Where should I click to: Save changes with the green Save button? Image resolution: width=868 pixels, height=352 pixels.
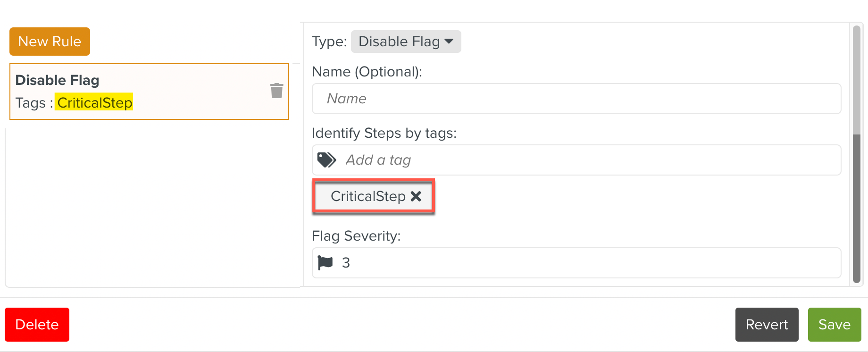coord(834,325)
